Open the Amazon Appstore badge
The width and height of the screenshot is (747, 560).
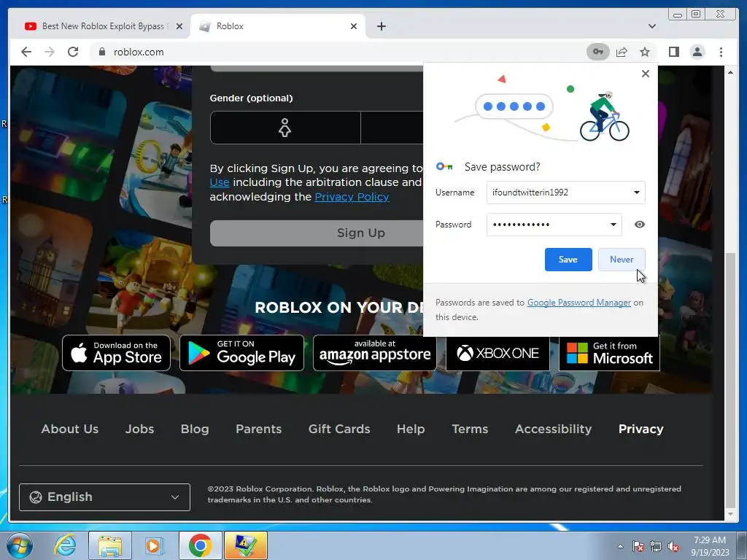click(374, 353)
